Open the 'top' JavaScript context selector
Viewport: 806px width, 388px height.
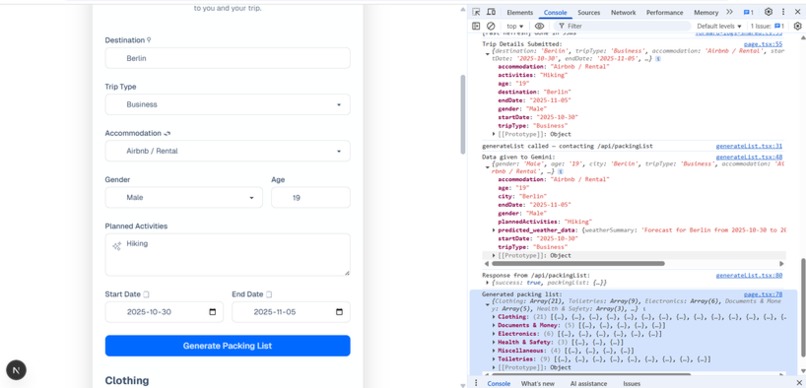515,26
